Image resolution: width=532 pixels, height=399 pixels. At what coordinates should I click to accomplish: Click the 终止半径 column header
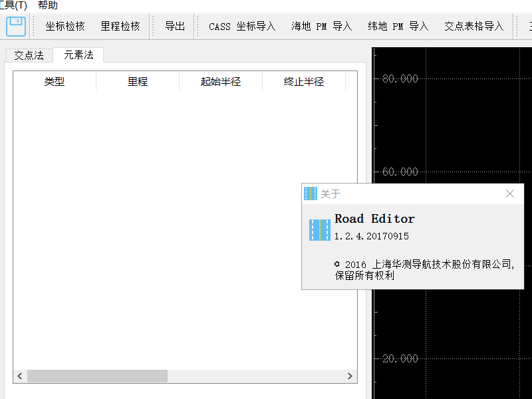click(304, 81)
